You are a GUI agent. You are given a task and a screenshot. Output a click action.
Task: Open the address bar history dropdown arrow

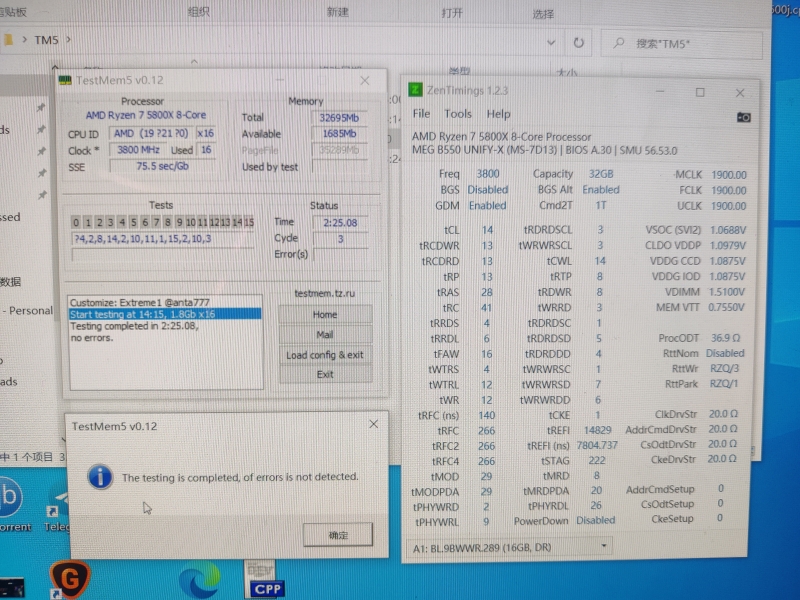tap(551, 43)
